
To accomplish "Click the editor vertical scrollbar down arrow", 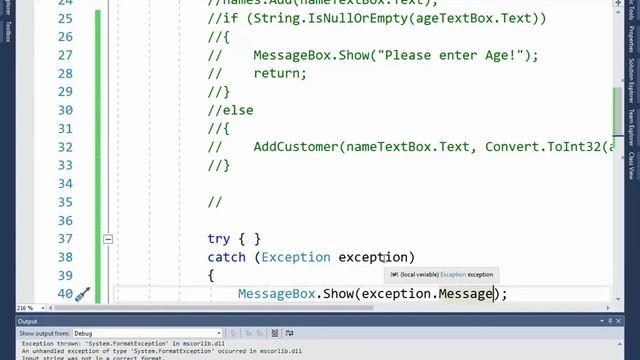I will (618, 299).
